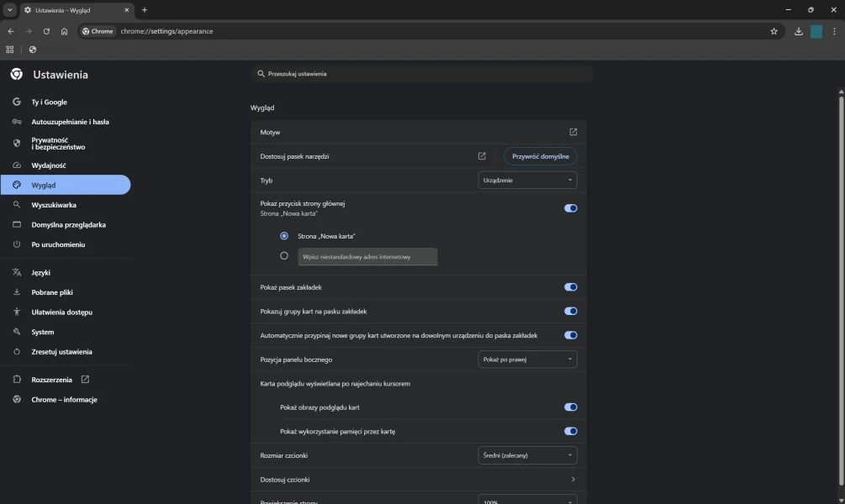The image size is (845, 504).
Task: Click the vertical scrollbar of settings page
Action: point(840,286)
